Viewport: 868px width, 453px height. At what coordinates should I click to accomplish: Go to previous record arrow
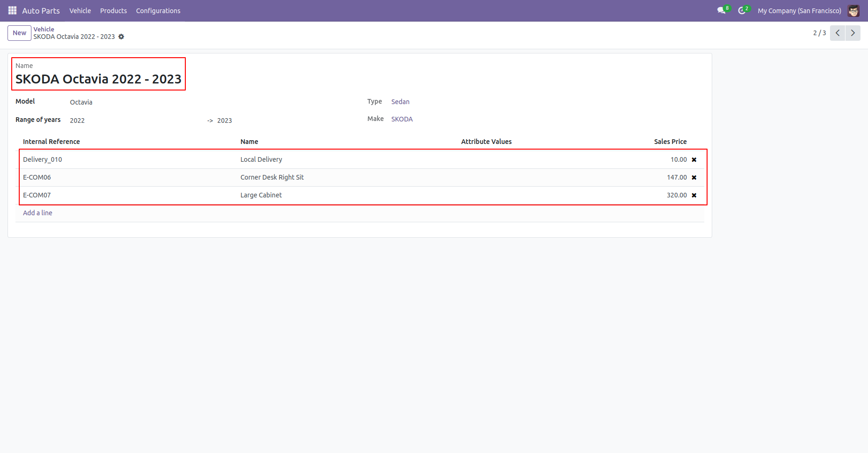838,33
